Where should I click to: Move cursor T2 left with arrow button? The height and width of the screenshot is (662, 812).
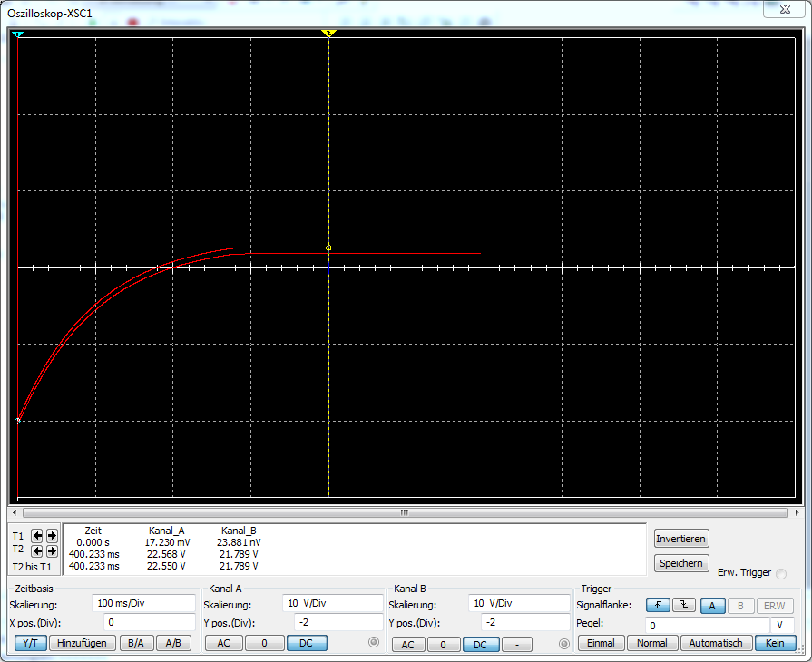click(x=37, y=550)
